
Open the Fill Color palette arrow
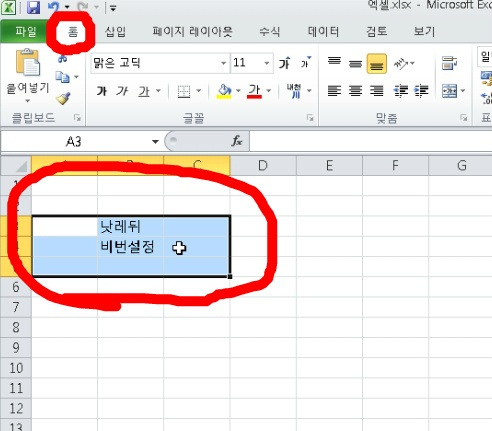click(238, 91)
